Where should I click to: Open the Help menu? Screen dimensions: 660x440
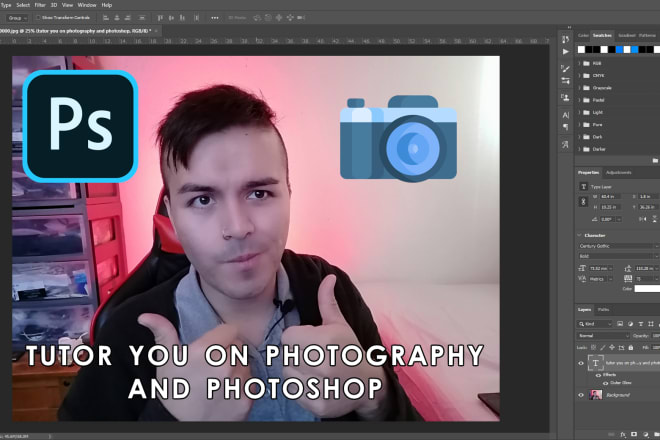coord(106,5)
